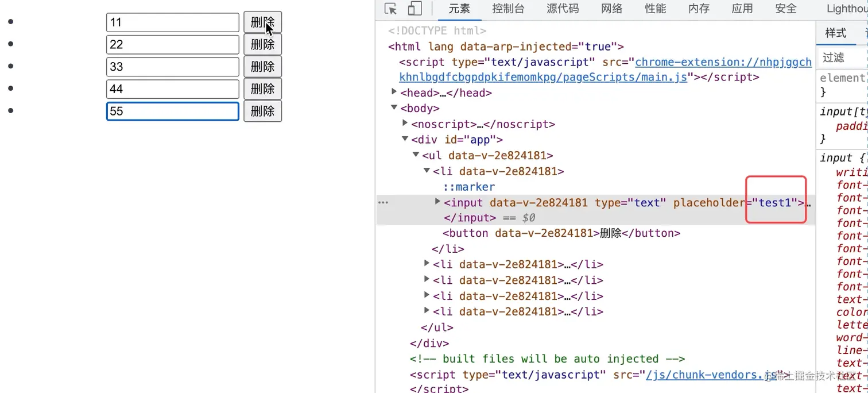Expand the second li element
Image resolution: width=868 pixels, height=393 pixels.
(426, 264)
